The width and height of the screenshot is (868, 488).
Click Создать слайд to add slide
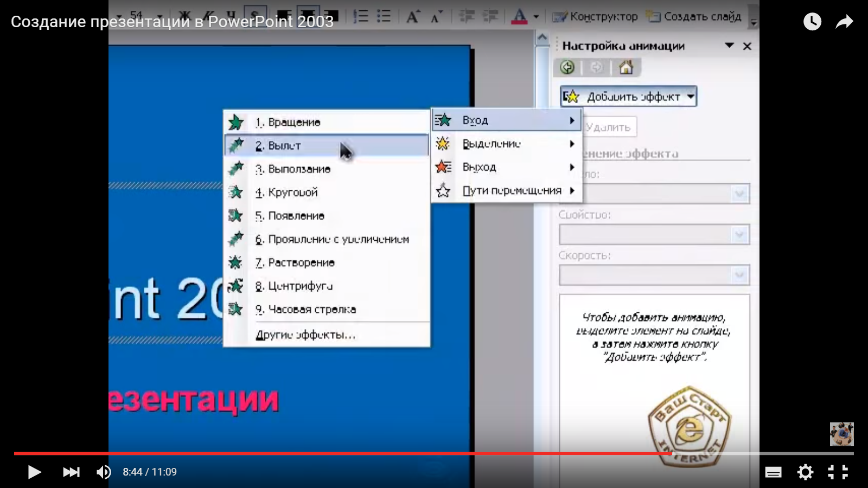[x=693, y=16]
